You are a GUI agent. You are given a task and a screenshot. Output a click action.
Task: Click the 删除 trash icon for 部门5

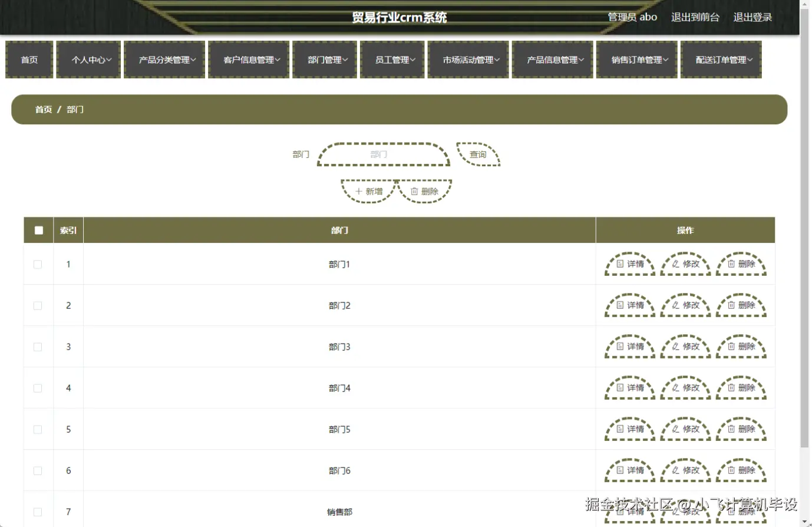click(731, 429)
